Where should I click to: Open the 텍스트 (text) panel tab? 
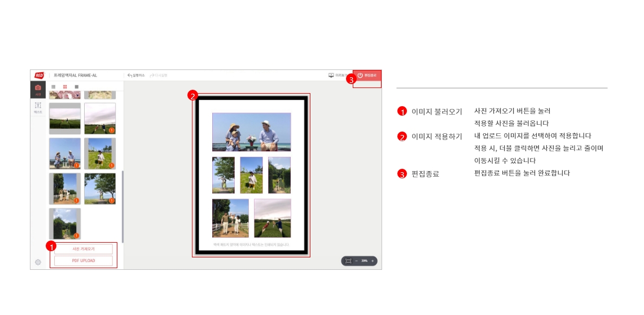(38, 108)
